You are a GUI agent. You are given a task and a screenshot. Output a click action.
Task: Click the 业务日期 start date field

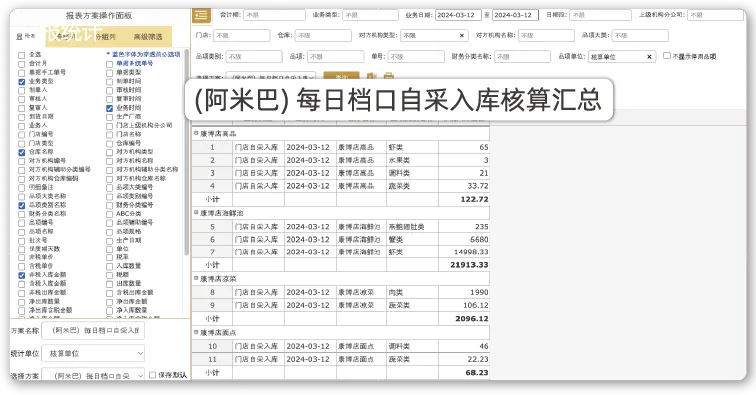[x=458, y=15]
